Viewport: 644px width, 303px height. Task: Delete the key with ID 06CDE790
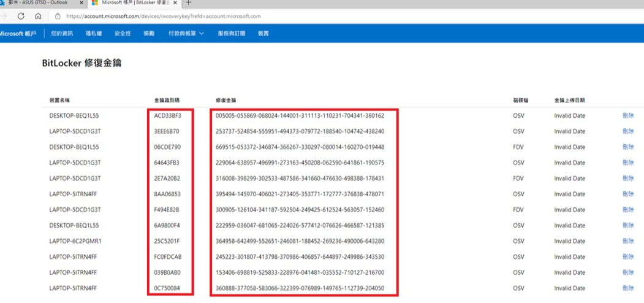coord(628,147)
